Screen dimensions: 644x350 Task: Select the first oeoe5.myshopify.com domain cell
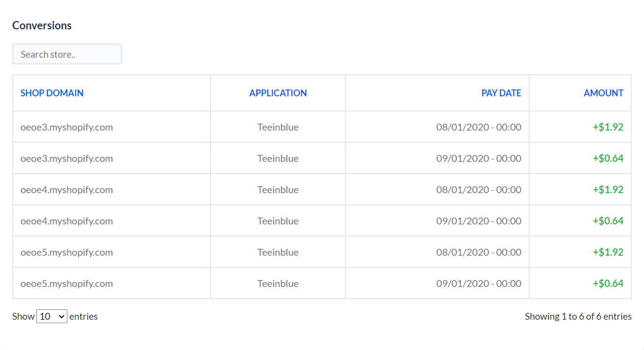pyautogui.click(x=66, y=252)
